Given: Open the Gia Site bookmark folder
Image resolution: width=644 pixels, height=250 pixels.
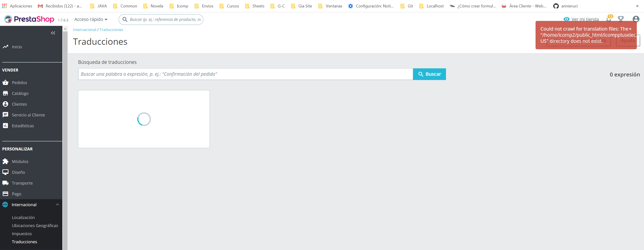Looking at the screenshot, I should (302, 6).
